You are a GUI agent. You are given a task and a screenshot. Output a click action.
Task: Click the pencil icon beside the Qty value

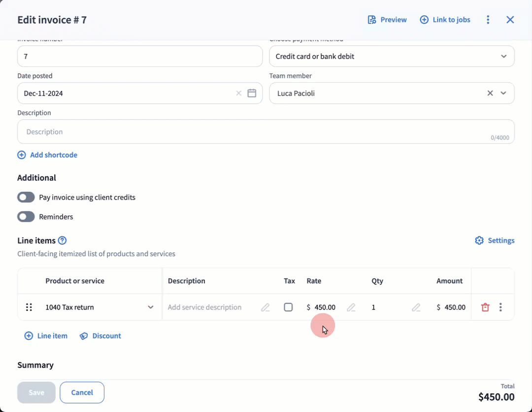pyautogui.click(x=416, y=307)
